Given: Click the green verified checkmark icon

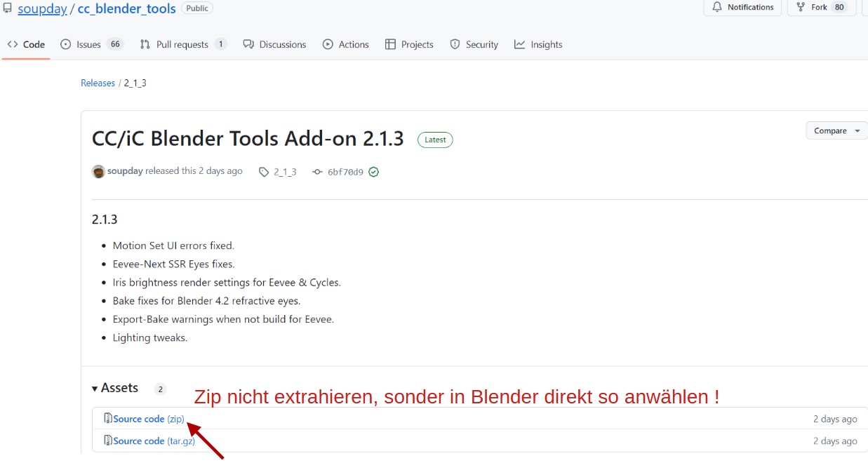Looking at the screenshot, I should coord(373,172).
